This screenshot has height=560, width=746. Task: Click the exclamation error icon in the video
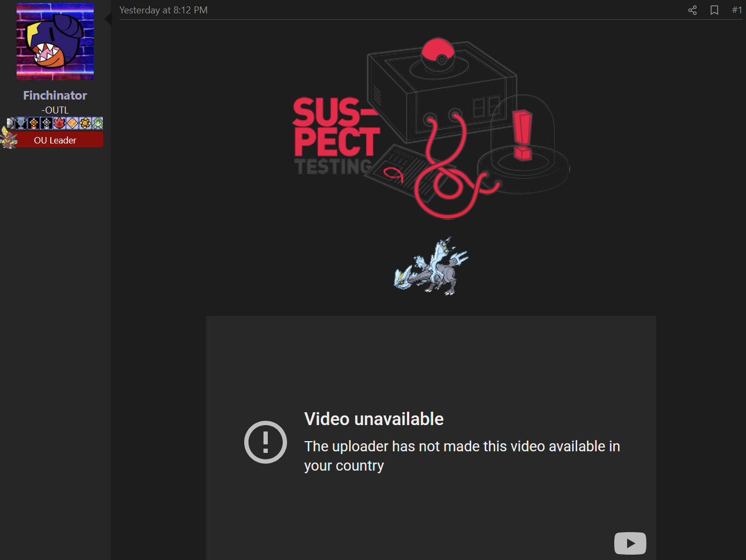click(x=266, y=442)
